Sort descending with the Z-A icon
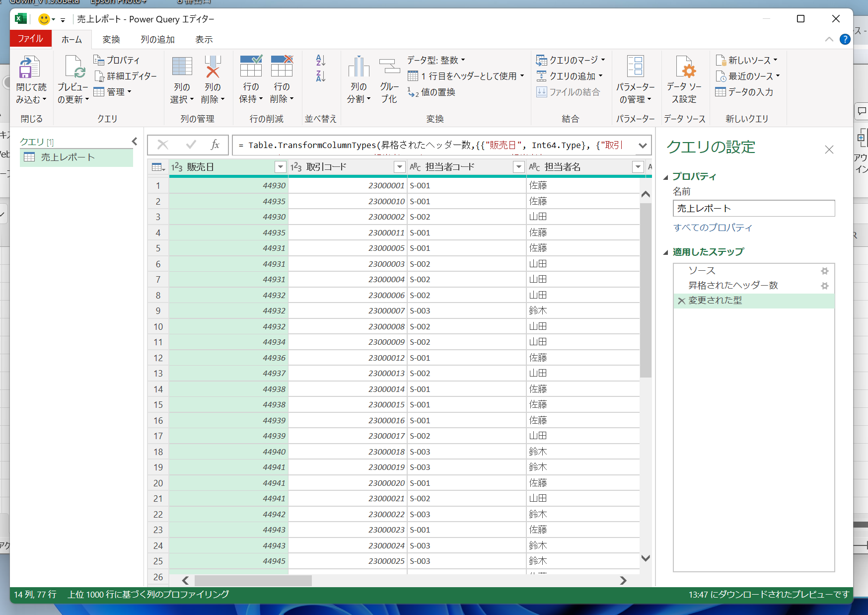Screen dimensions: 868x615 point(321,76)
